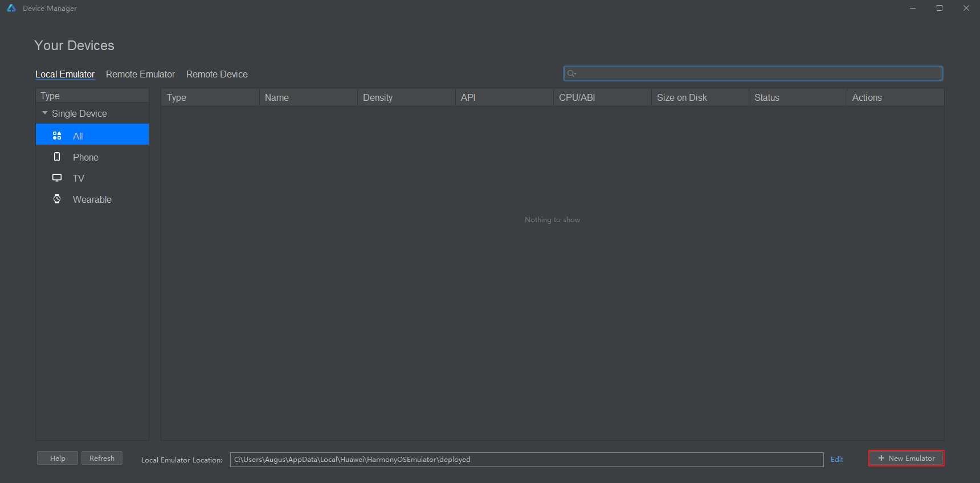Viewport: 980px width, 483px height.
Task: Click the Size on Disk column header
Action: (x=700, y=97)
